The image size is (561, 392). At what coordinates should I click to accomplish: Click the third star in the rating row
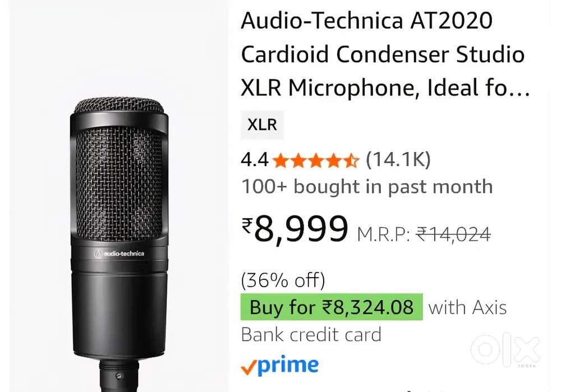pos(316,160)
